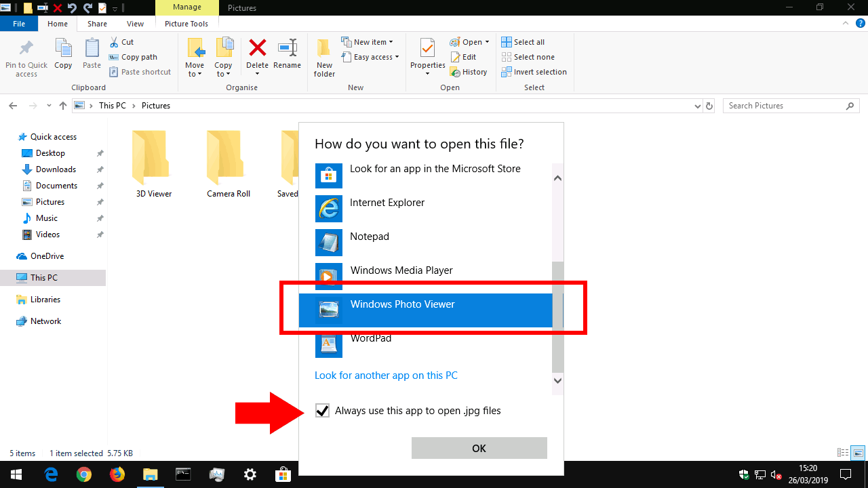
Task: Go up one folder level arrow
Action: [x=63, y=106]
